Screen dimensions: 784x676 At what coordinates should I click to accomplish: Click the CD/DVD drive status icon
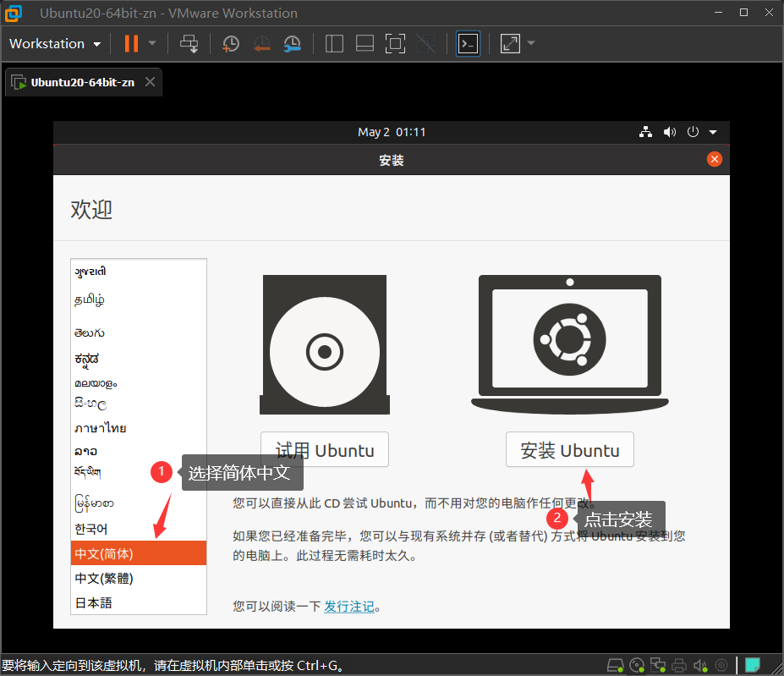pos(637,666)
